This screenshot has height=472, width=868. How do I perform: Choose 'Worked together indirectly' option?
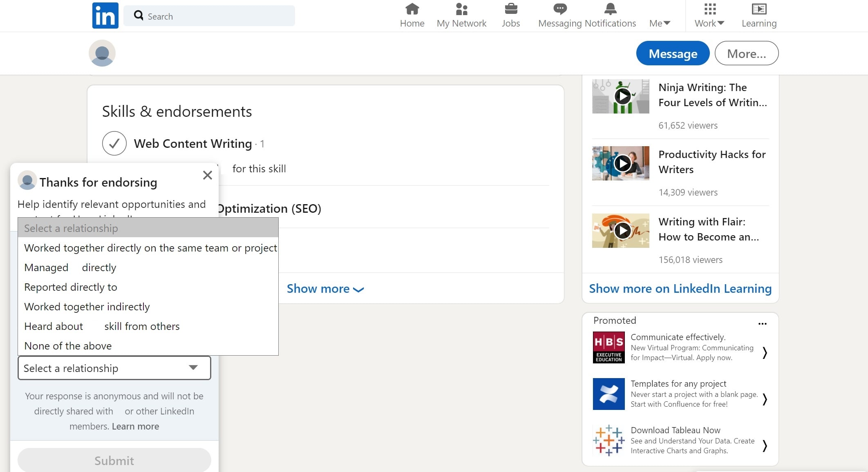tap(87, 307)
